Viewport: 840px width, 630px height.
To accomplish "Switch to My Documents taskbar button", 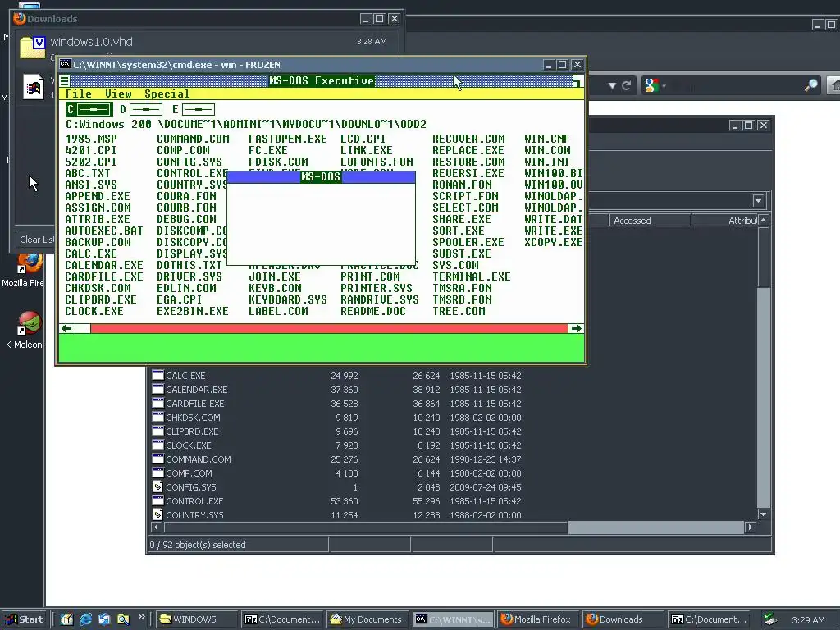I will click(x=367, y=619).
